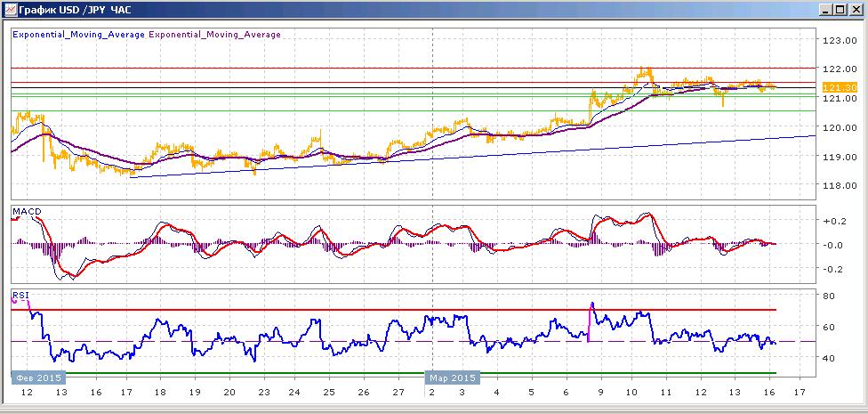Click the RSI 40 level axis label
868x414 pixels.
coord(829,358)
